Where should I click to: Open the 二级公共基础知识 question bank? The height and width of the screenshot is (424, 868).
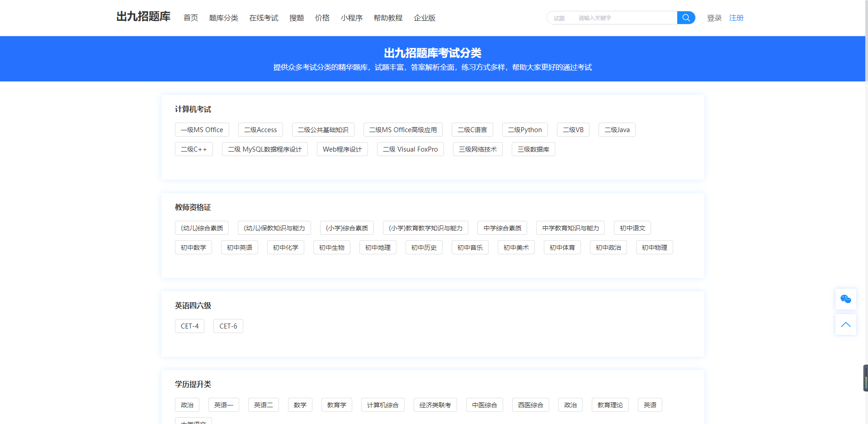coord(323,130)
